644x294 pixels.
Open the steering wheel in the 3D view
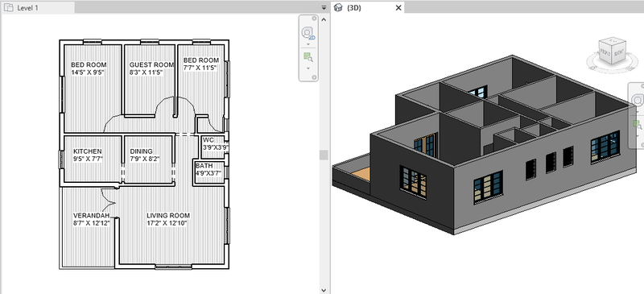(x=638, y=100)
